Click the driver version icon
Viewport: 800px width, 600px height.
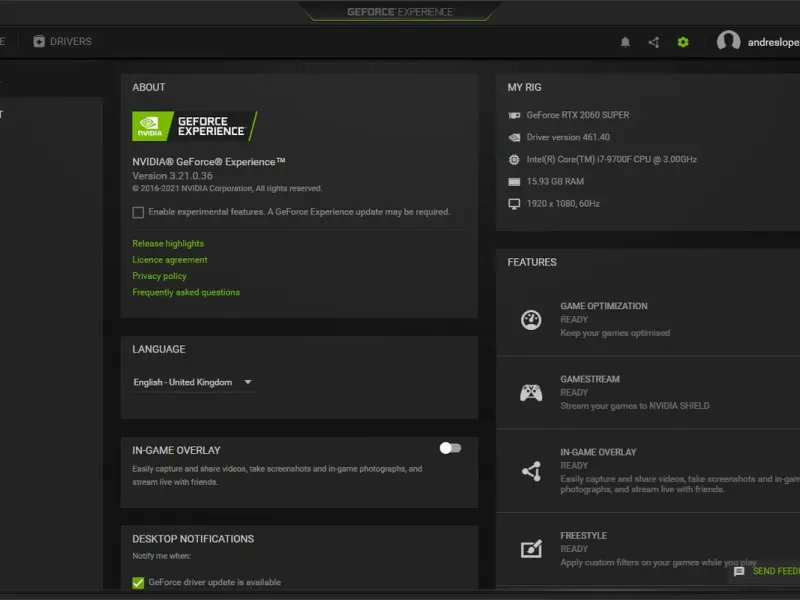[x=514, y=137]
